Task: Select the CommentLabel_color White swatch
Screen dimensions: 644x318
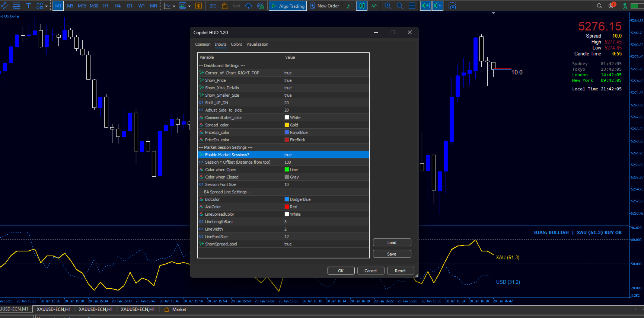Action: pos(287,118)
